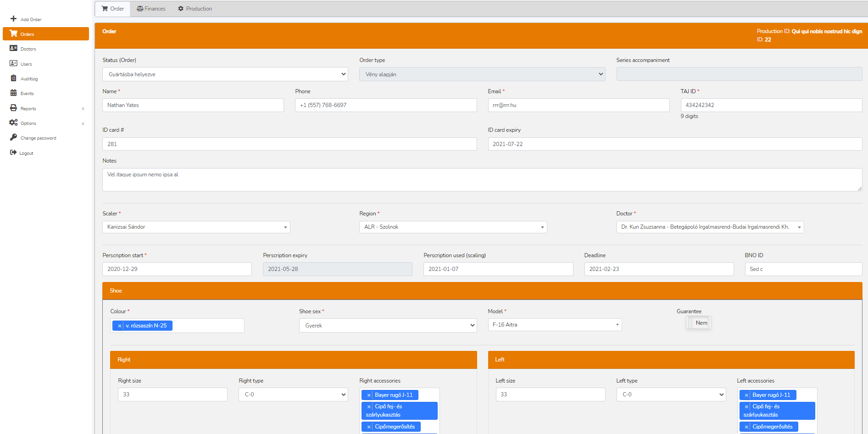
Task: Click the Perscription used (scaling) field
Action: [x=498, y=269]
